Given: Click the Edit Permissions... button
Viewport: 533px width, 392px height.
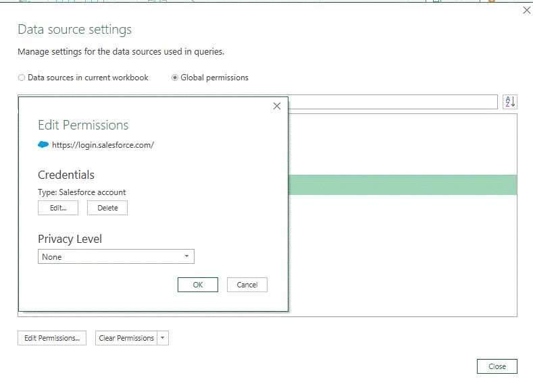Looking at the screenshot, I should click(52, 338).
